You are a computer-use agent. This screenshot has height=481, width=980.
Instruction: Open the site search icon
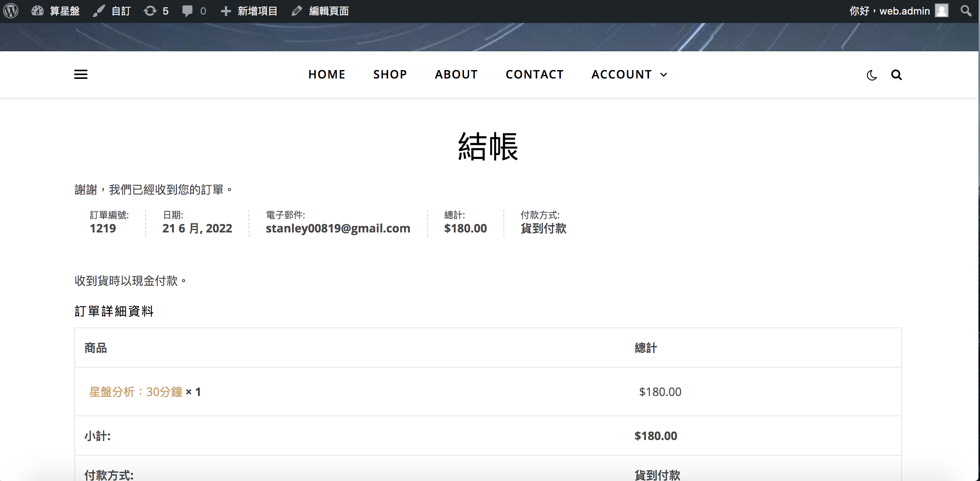coord(896,75)
